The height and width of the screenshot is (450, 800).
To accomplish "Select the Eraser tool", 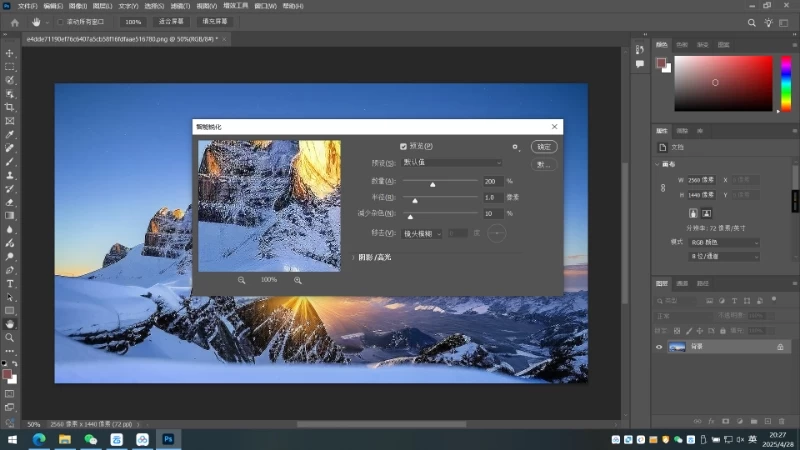I will point(10,203).
